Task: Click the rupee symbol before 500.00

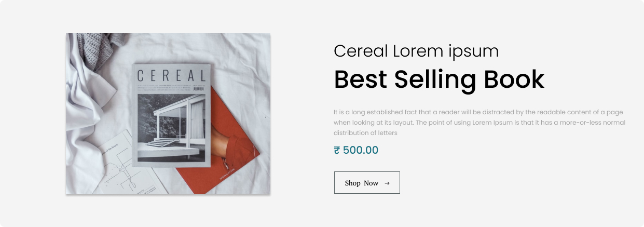Action: (337, 151)
